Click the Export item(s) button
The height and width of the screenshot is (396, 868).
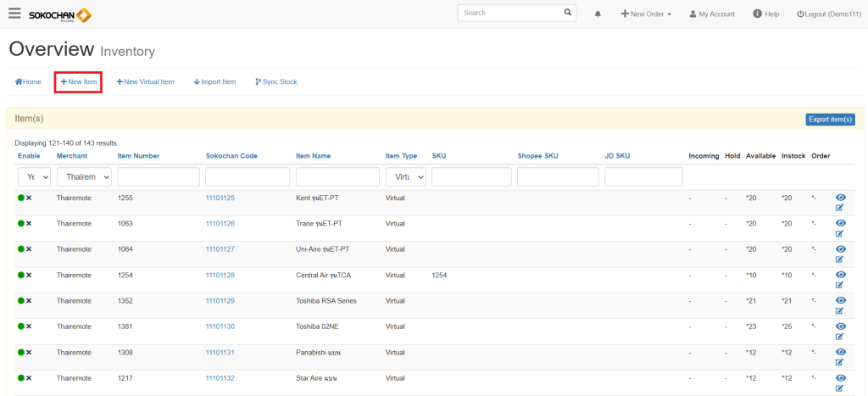tap(830, 120)
